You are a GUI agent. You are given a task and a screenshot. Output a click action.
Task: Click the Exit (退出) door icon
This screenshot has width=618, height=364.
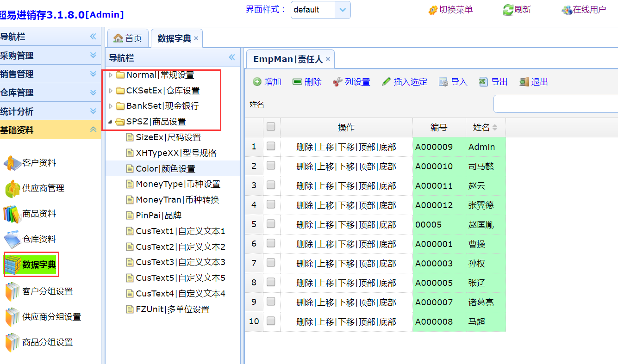(x=524, y=82)
